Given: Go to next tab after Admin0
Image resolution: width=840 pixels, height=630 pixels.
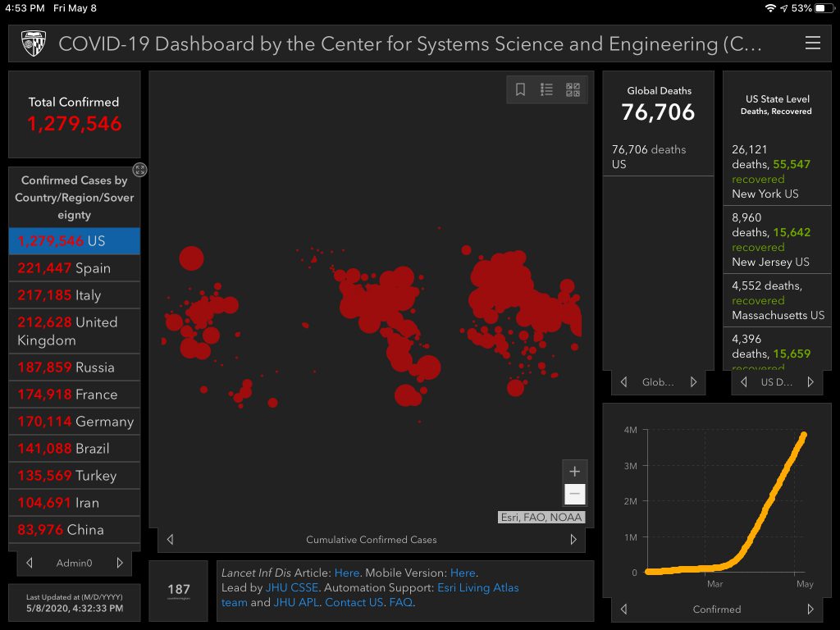Looking at the screenshot, I should click(x=120, y=563).
